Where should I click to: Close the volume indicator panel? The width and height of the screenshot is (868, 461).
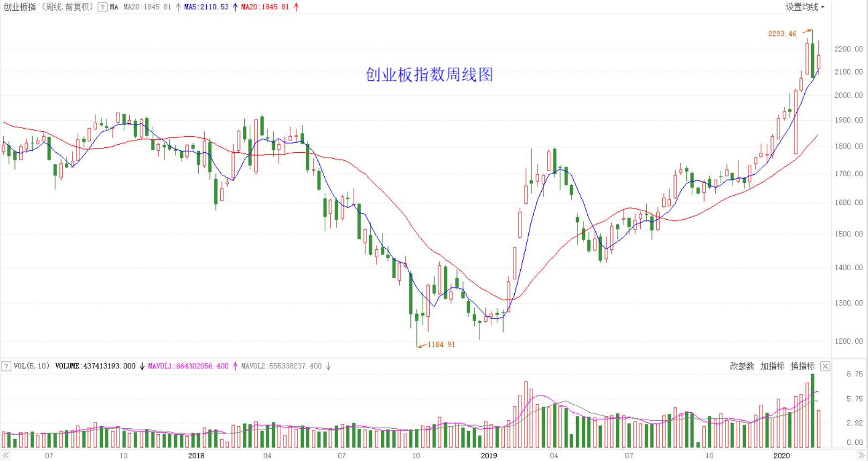825,366
